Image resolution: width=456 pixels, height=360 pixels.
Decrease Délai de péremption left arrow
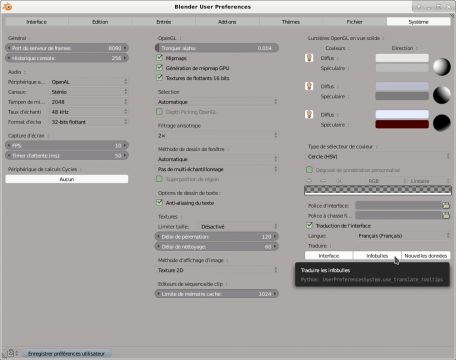[158, 237]
